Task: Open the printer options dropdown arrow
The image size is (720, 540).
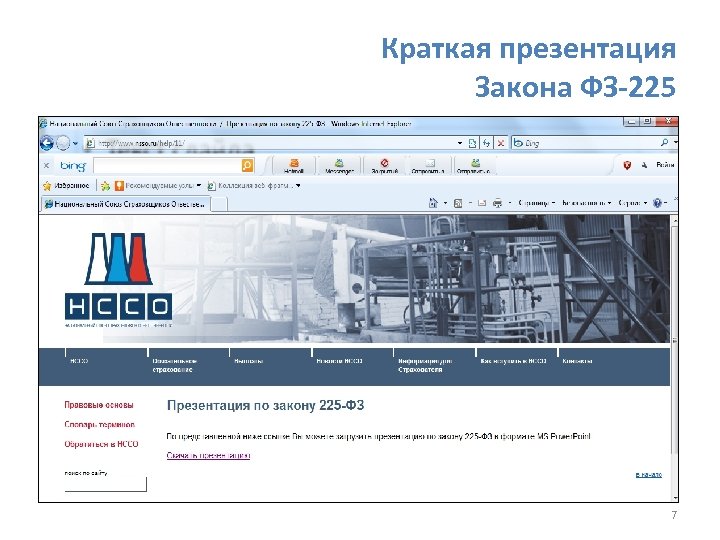Action: [509, 203]
